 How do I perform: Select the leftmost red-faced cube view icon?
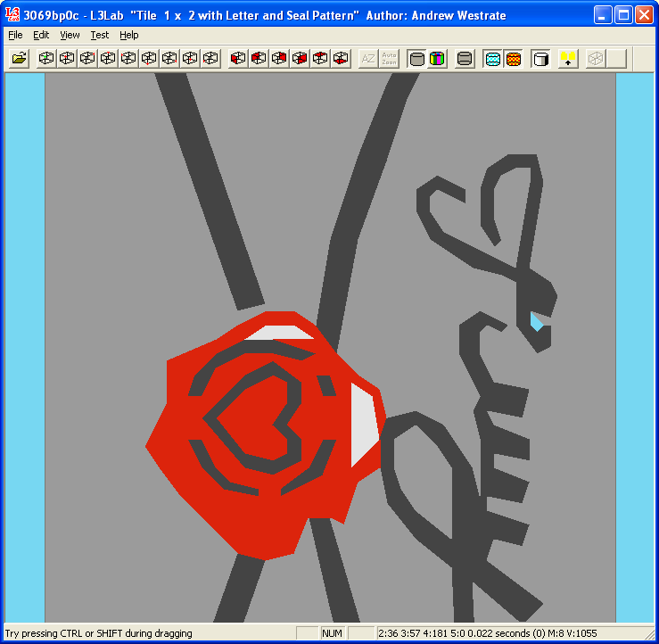[x=238, y=59]
